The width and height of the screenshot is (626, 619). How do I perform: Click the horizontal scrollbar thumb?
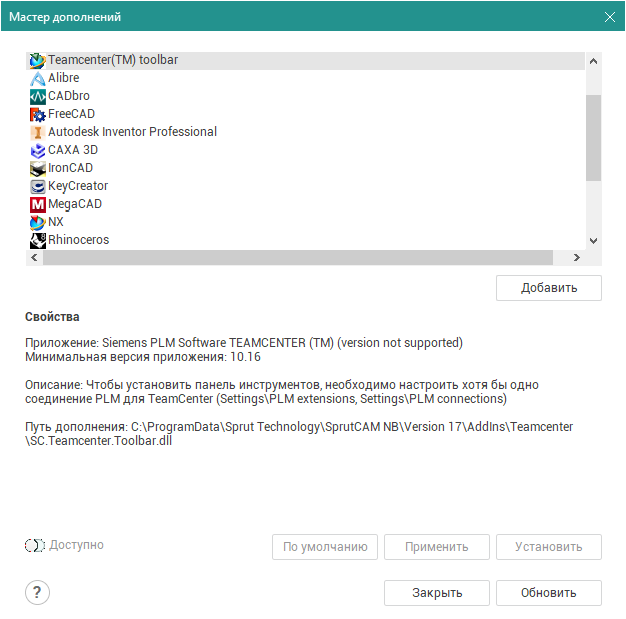coord(298,258)
